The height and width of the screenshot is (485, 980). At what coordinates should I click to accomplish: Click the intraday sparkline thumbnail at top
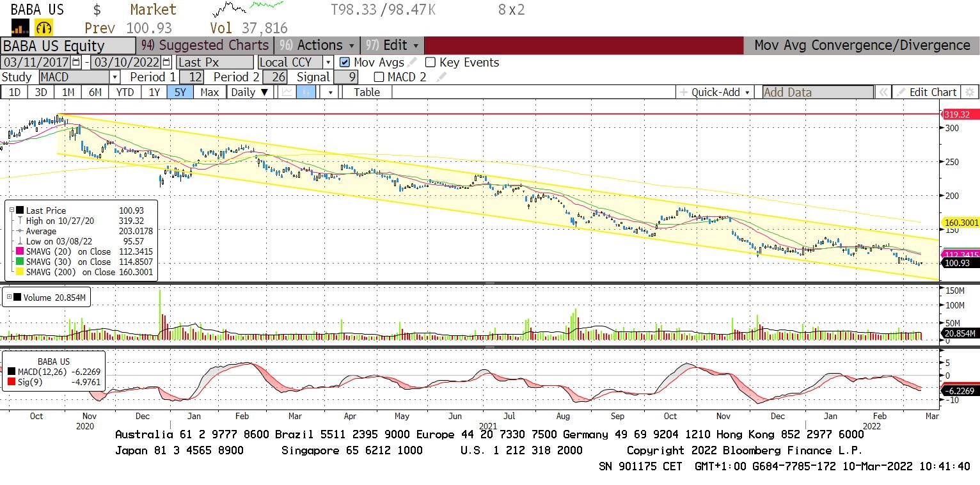tap(248, 9)
